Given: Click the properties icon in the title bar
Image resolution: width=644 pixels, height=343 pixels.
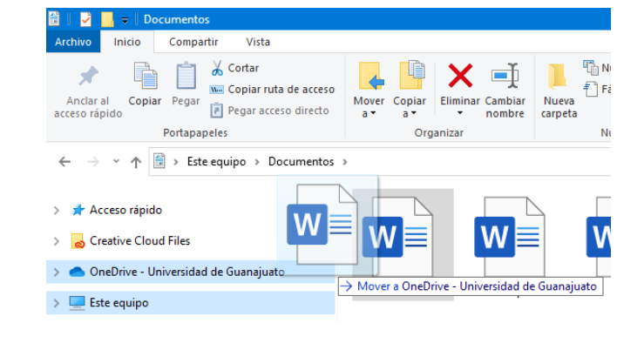Looking at the screenshot, I should pos(54,19).
